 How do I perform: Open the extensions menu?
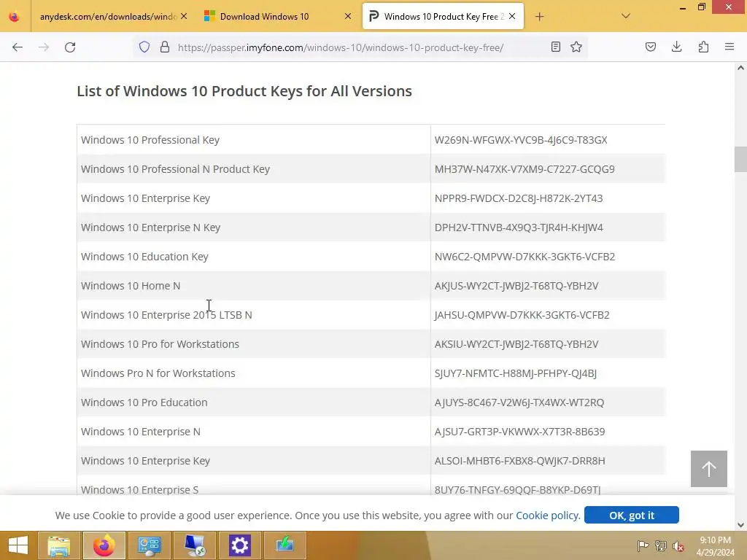703,47
